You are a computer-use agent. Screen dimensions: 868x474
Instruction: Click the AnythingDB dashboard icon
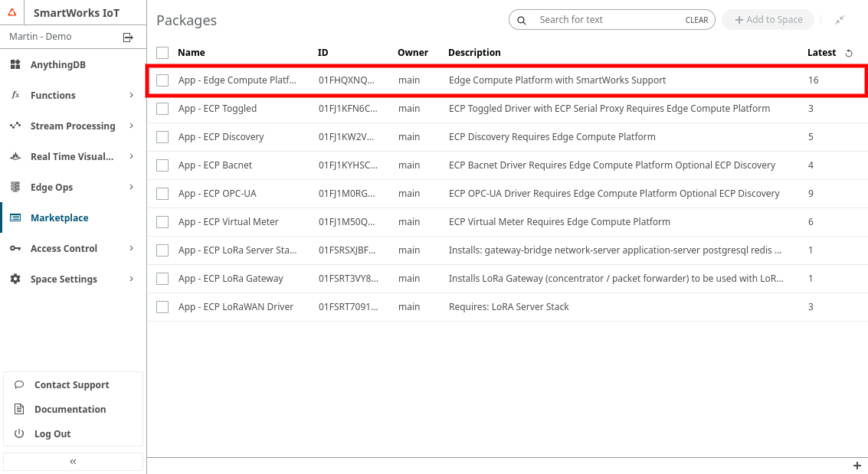click(x=15, y=65)
